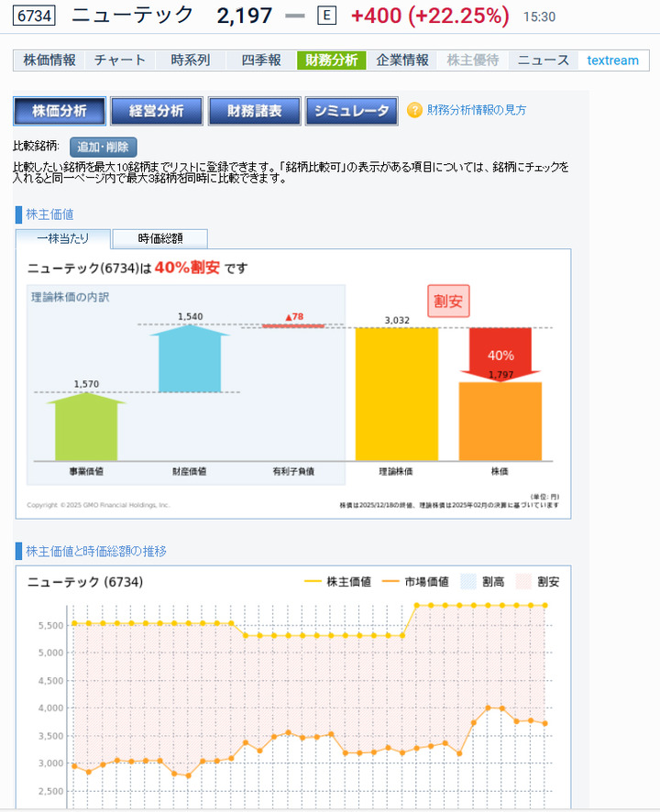
Task: Click the +400 (+22.25%) price change
Action: click(430, 16)
